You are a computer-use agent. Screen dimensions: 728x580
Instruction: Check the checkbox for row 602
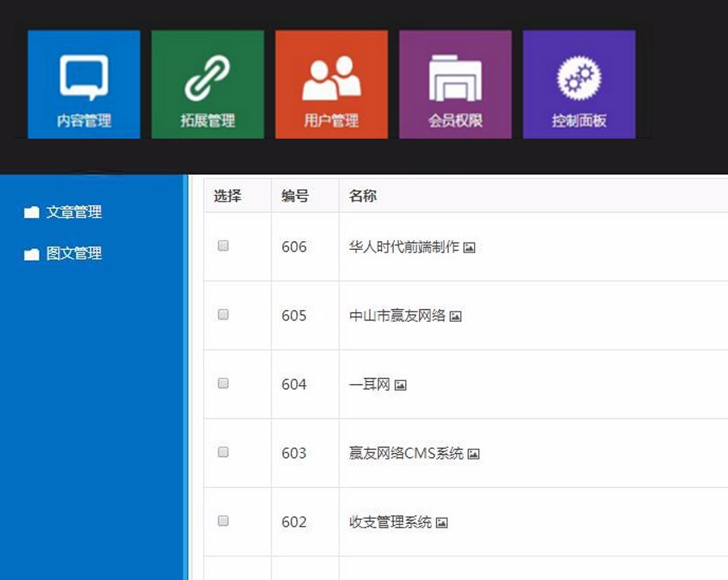point(223,522)
